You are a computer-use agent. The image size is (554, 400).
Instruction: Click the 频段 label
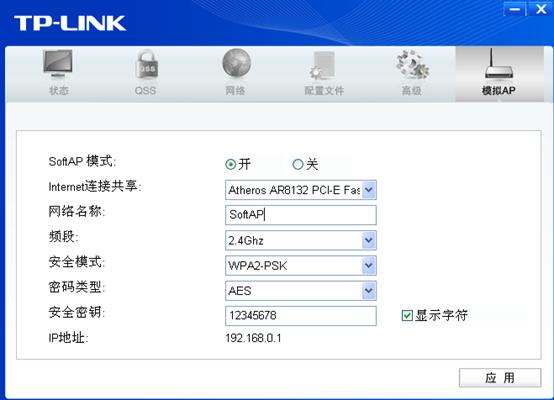point(63,236)
